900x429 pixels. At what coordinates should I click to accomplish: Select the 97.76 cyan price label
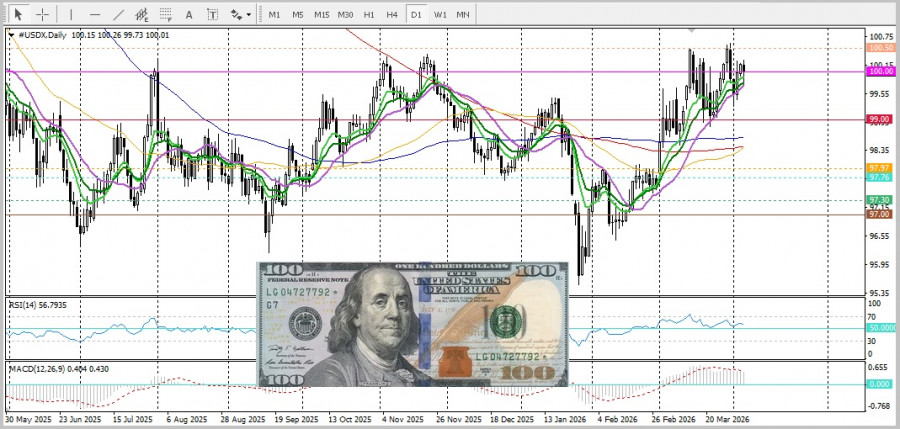[880, 177]
